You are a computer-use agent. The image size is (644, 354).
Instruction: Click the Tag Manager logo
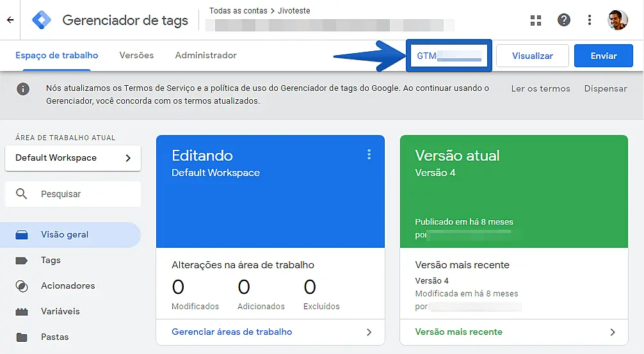(x=42, y=20)
